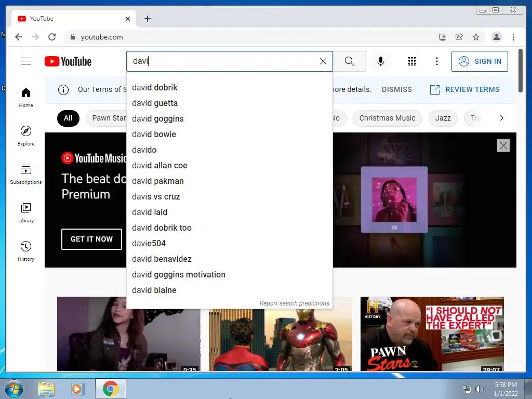Click the magnifying glass search button
The width and height of the screenshot is (532, 399).
(x=350, y=61)
